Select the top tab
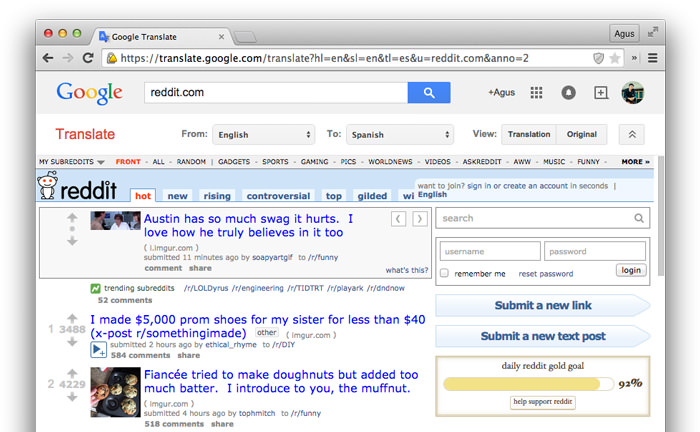Viewport: 700px width, 432px height. click(x=333, y=195)
